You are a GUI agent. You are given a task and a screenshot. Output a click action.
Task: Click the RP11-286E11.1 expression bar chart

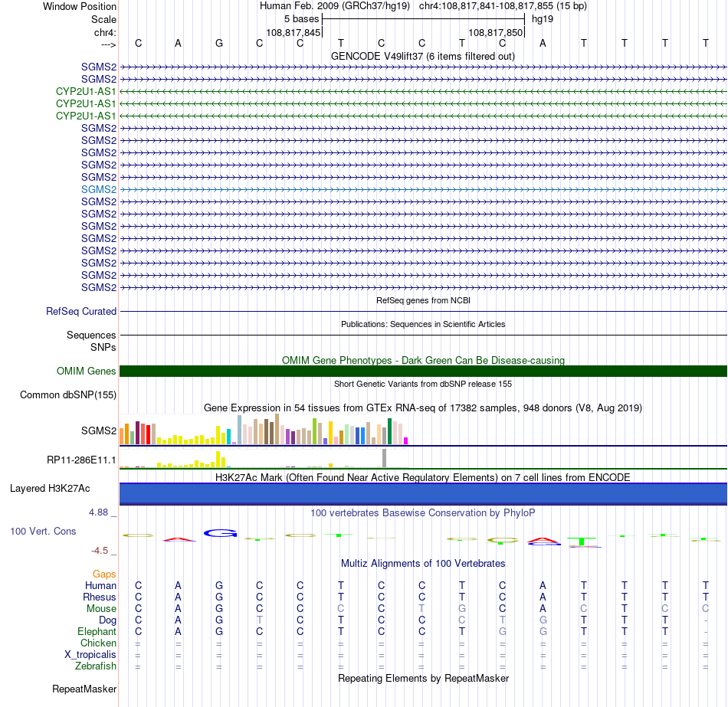tap(264, 458)
